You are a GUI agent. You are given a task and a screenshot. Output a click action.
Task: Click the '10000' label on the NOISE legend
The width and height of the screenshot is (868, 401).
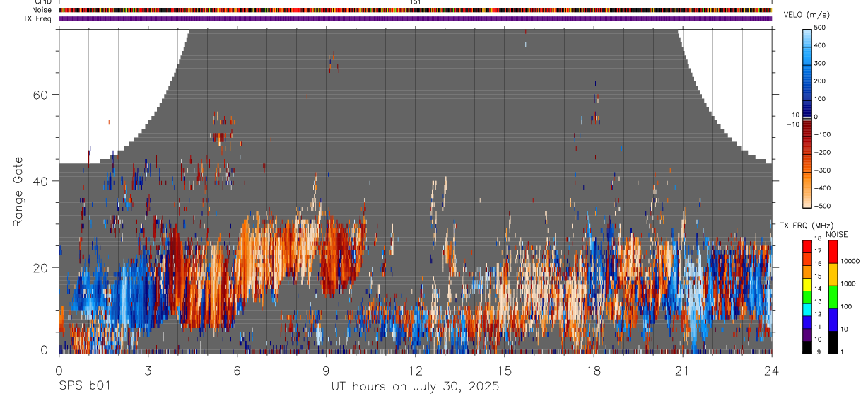point(850,262)
